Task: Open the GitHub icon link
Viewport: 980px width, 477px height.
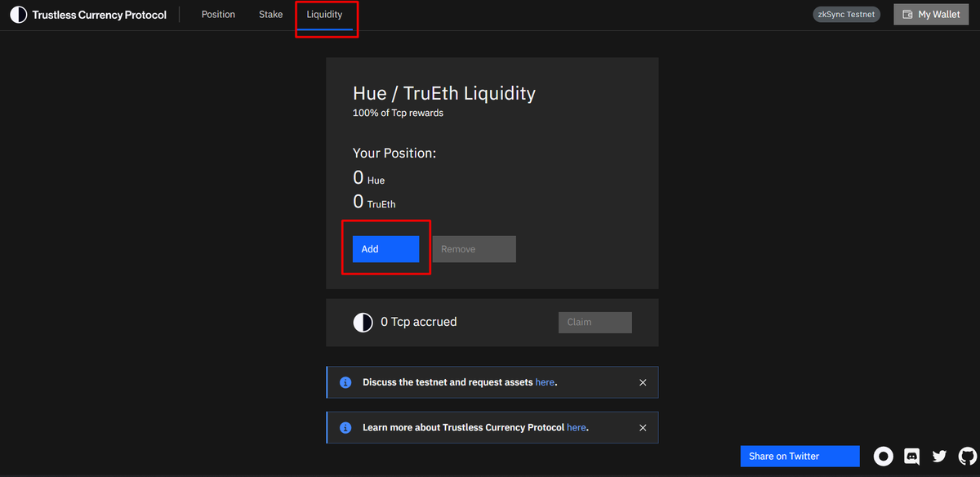Action: [x=967, y=457]
